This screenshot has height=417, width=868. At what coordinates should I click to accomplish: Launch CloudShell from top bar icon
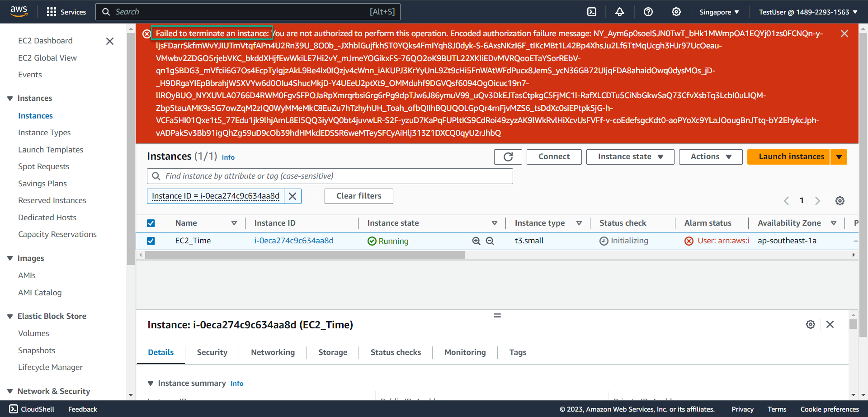pos(592,12)
